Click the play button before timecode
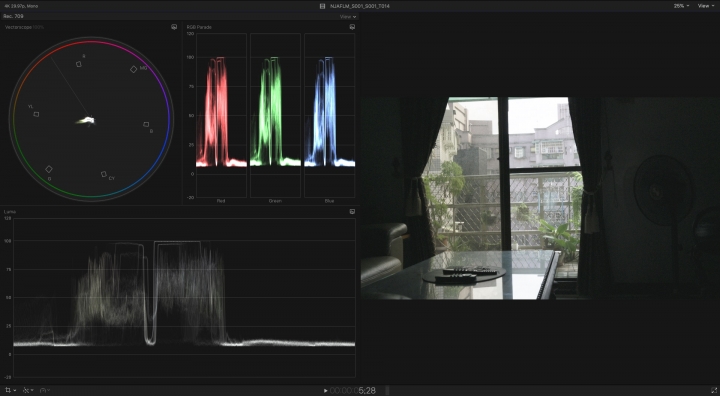 tap(326, 390)
